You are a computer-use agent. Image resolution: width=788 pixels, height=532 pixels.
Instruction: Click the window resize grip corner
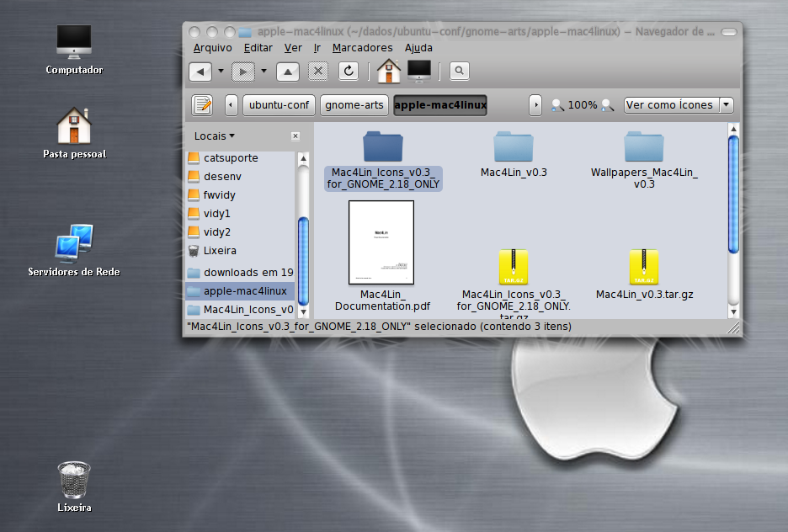[734, 328]
